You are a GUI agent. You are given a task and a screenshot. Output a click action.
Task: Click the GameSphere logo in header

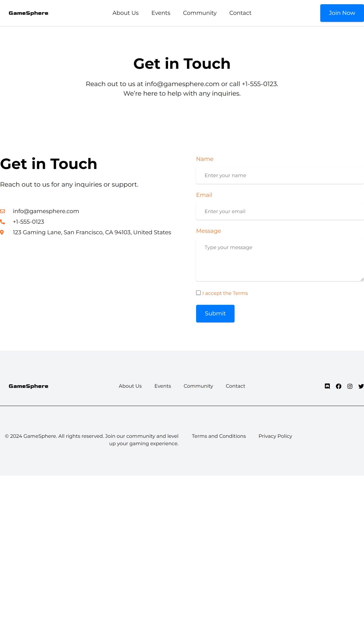pos(29,13)
